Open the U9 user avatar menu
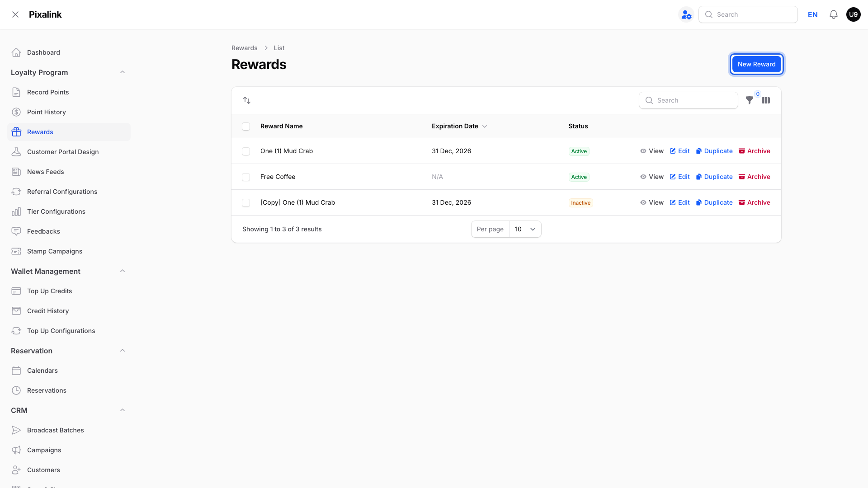 [854, 14]
